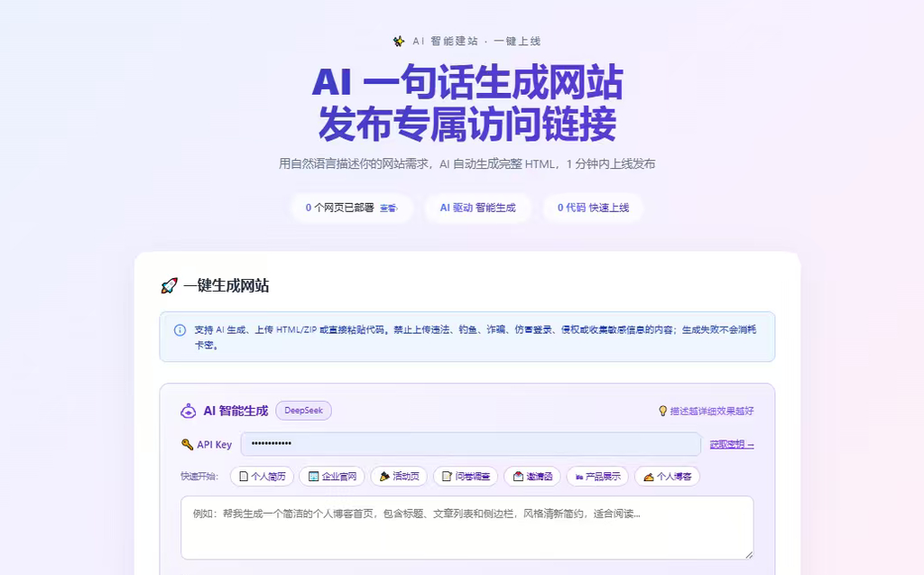This screenshot has height=575, width=924.
Task: Click the 0 代码 快速上线 pill
Action: tap(593, 208)
